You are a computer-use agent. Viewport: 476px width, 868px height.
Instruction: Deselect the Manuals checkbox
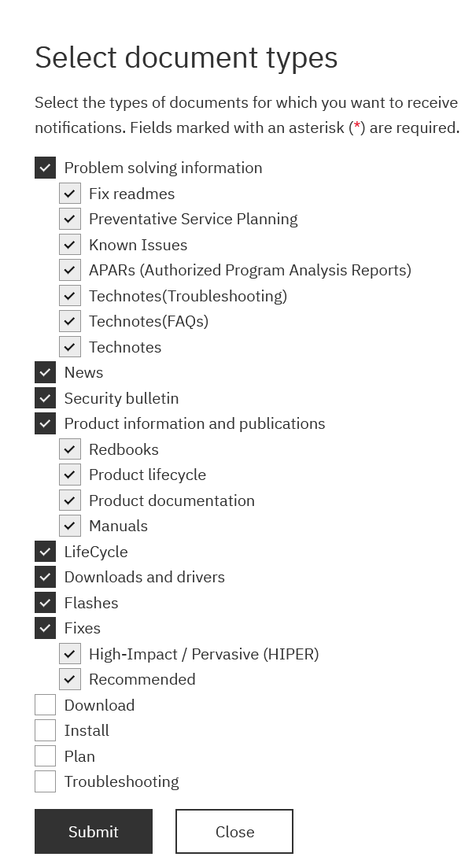70,526
